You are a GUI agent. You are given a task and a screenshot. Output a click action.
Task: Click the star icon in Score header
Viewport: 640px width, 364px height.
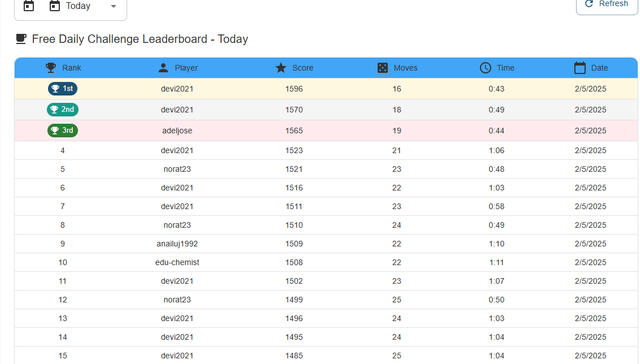click(281, 68)
